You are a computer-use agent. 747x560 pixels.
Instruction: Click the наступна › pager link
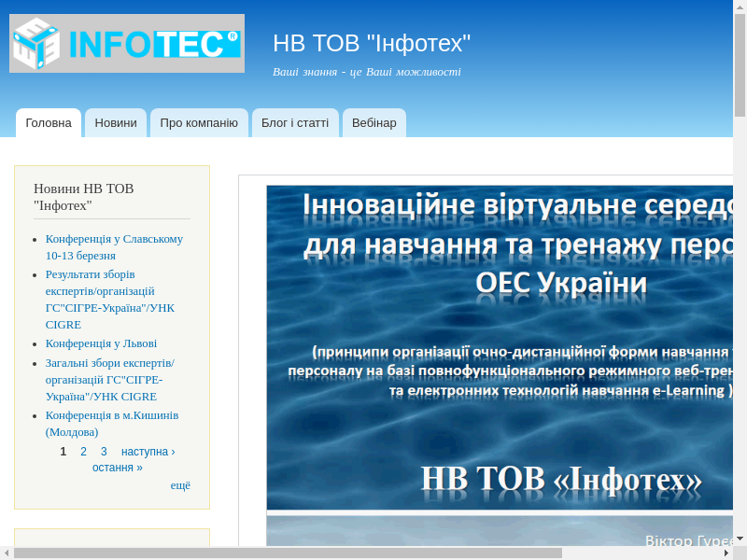coord(148,452)
